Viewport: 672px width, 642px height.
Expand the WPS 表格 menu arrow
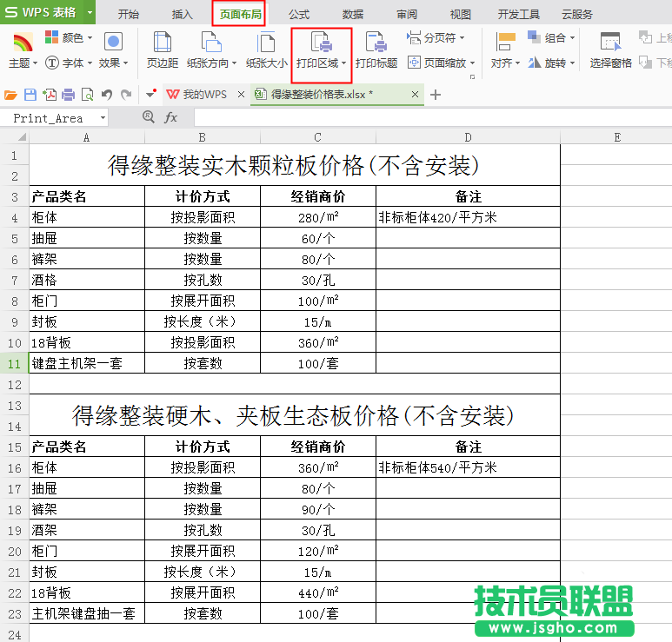tap(90, 12)
